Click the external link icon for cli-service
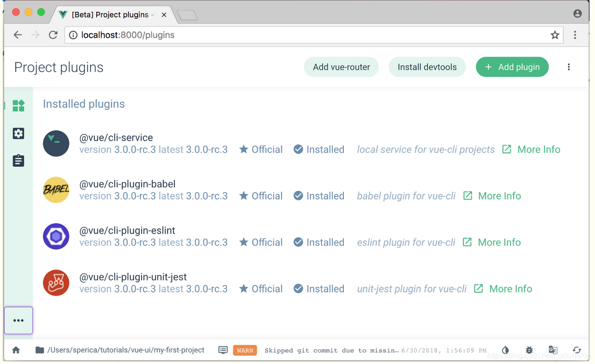Screen dimensions: 595x364 coord(507,149)
